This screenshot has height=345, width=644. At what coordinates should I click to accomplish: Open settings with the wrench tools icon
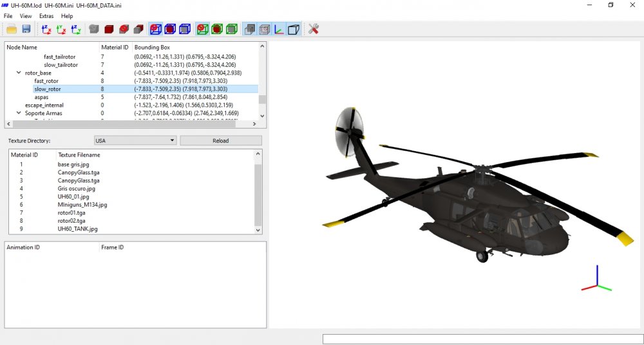[x=314, y=29]
